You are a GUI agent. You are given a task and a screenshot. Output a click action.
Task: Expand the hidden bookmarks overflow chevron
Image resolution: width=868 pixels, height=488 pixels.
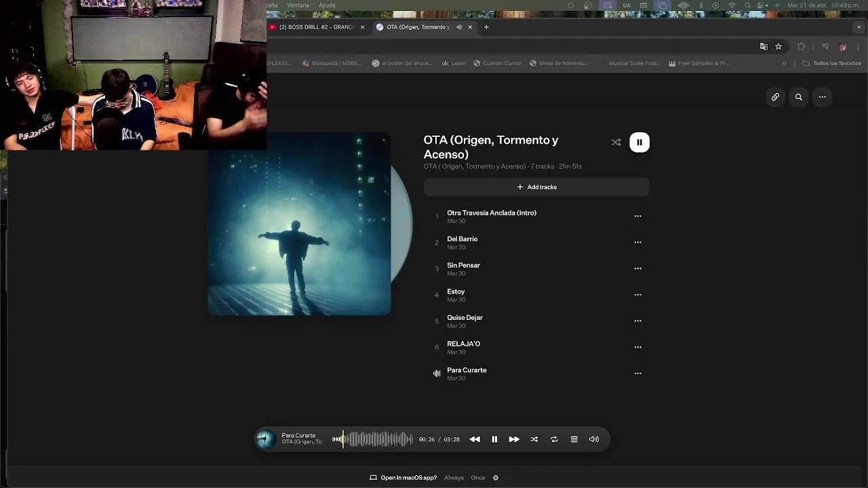[785, 63]
